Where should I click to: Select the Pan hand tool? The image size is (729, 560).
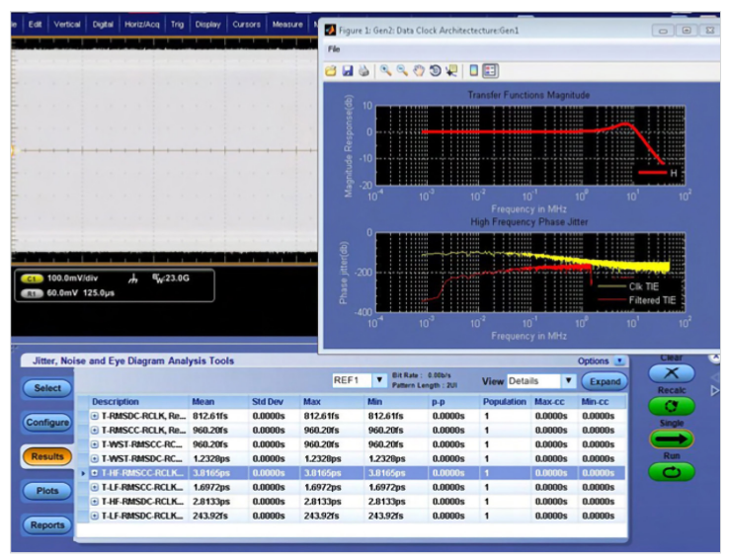pyautogui.click(x=419, y=71)
